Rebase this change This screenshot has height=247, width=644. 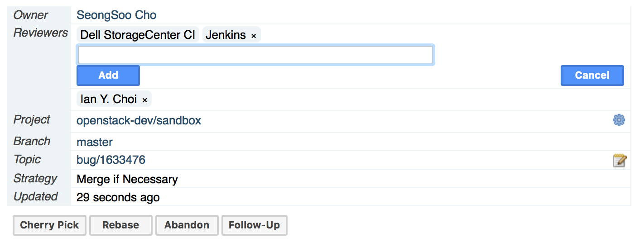click(121, 225)
